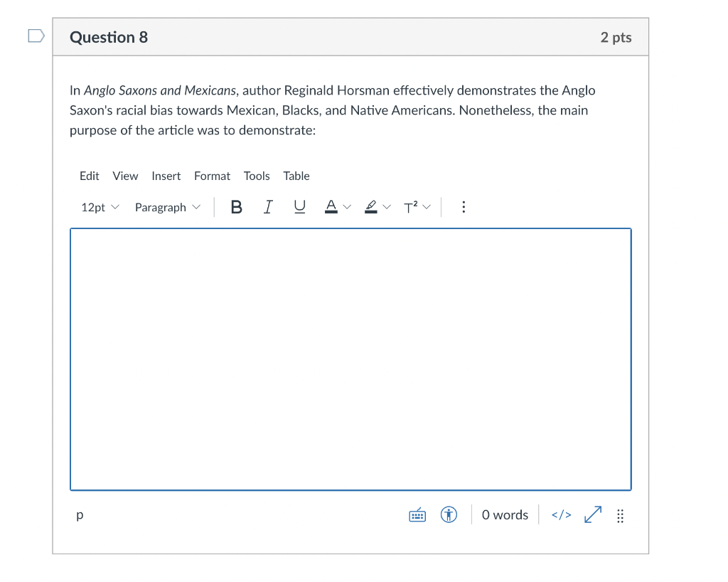The width and height of the screenshot is (728, 582).
Task: Expand text color options arrow
Action: click(x=347, y=207)
